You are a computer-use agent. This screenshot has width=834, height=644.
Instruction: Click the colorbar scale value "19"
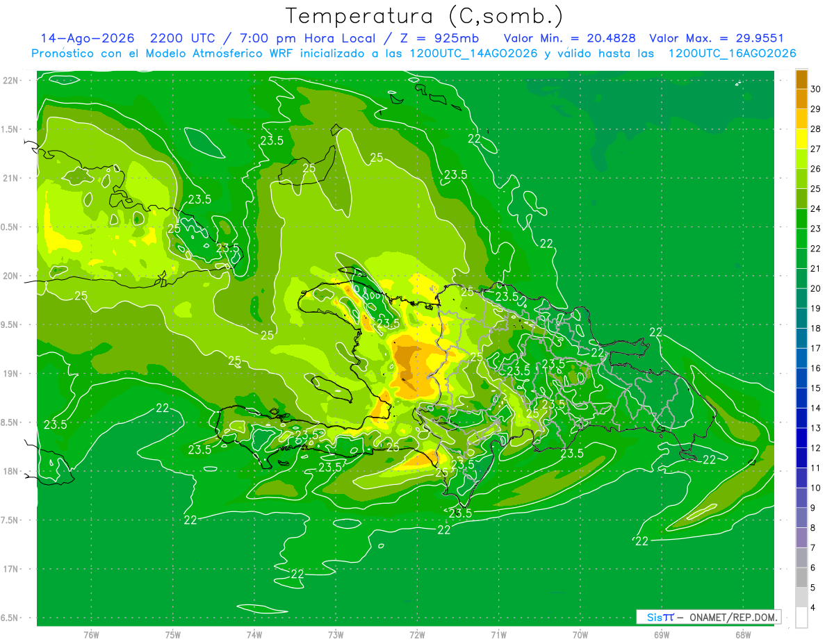(816, 308)
